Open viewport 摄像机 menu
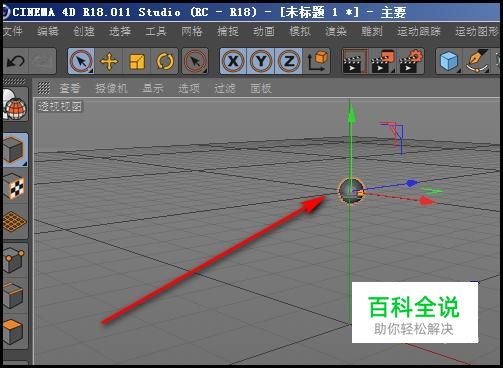Image resolution: width=503 pixels, height=368 pixels. pos(111,88)
